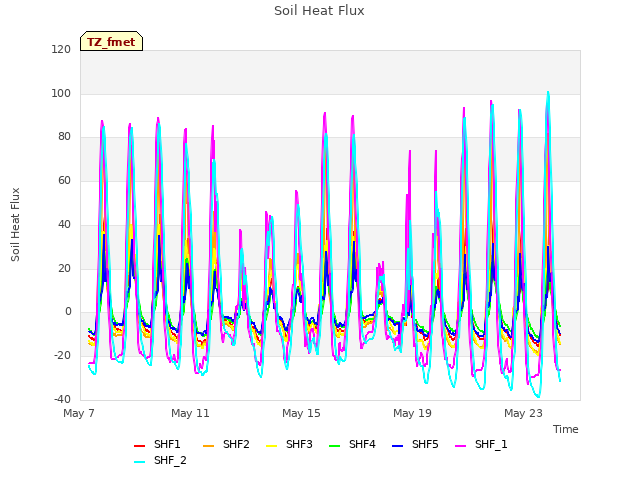This screenshot has width=640, height=480.
Task: Click the Soil Heat Flux chart title
Action: tap(319, 11)
